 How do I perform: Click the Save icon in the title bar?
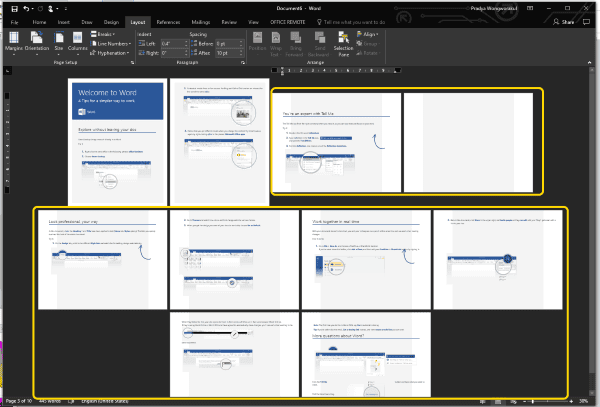13,7
